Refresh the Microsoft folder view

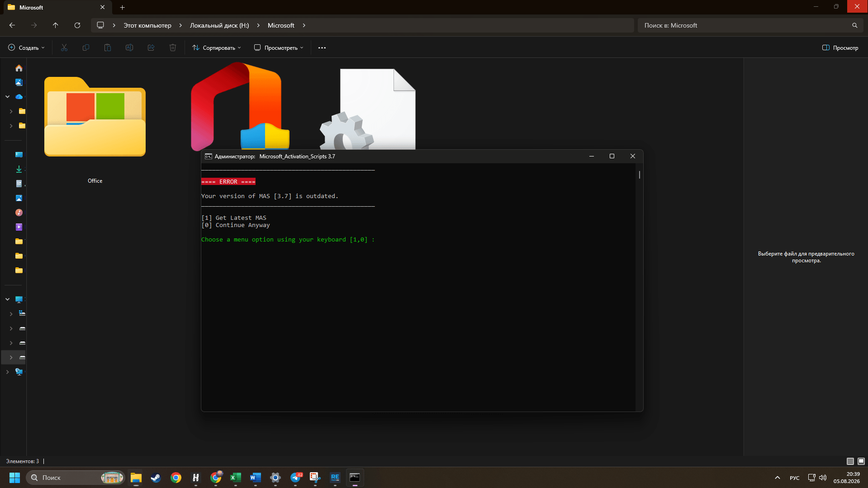tap(77, 25)
